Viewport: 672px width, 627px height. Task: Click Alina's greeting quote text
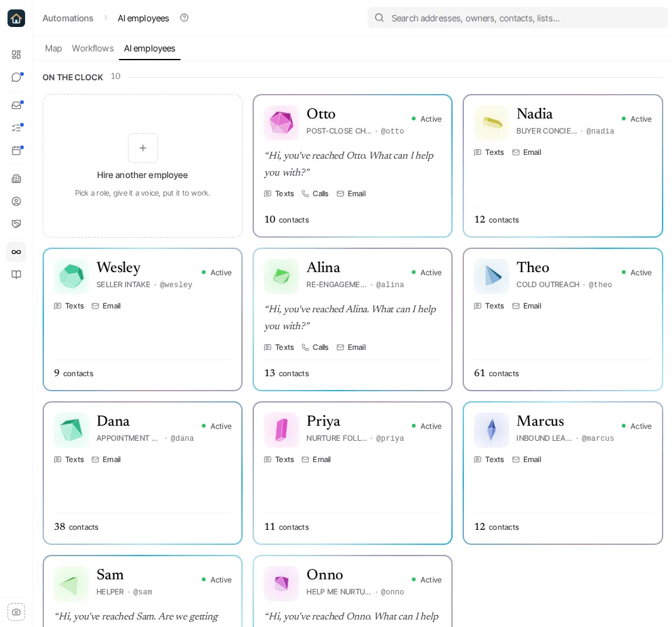click(x=350, y=317)
